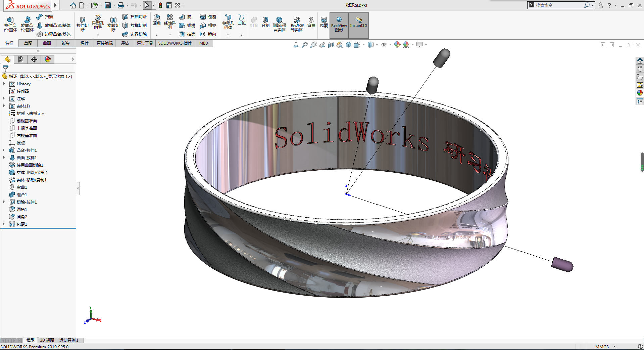This screenshot has width=644, height=350.
Task: Choose the 放样凸台/基体 loft tool
Action: (x=54, y=25)
